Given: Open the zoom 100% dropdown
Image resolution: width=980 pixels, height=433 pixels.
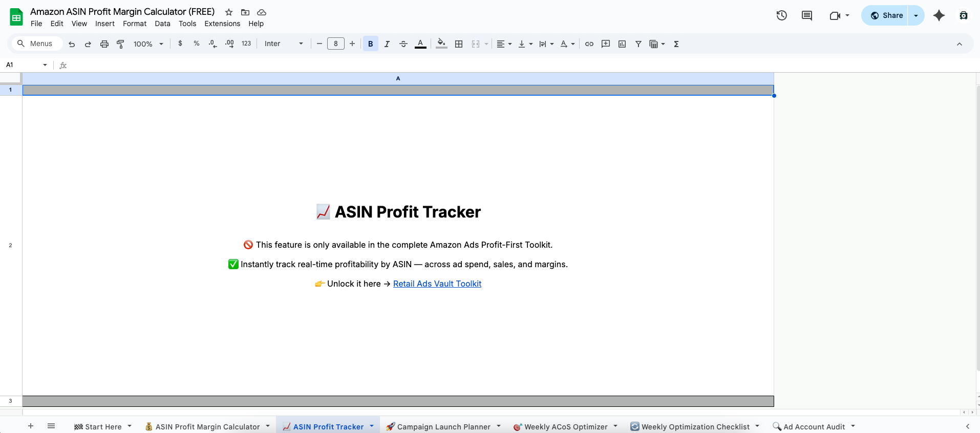Looking at the screenshot, I should [x=148, y=44].
